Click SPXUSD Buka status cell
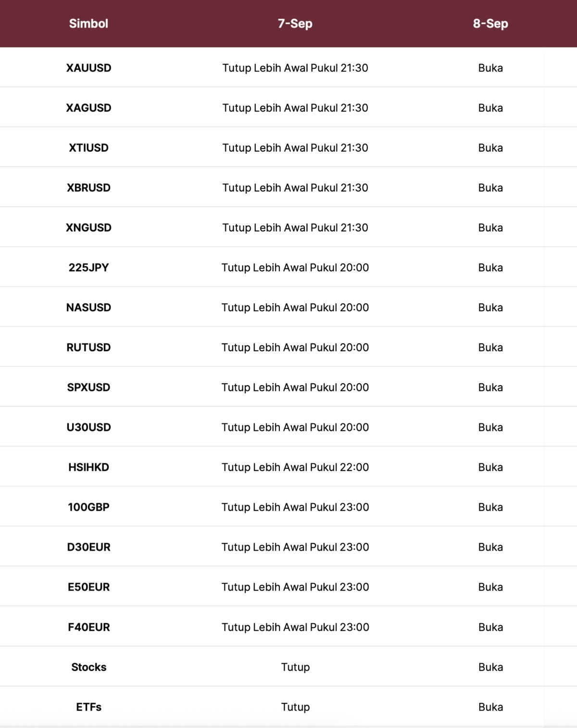This screenshot has height=728, width=577. [490, 387]
